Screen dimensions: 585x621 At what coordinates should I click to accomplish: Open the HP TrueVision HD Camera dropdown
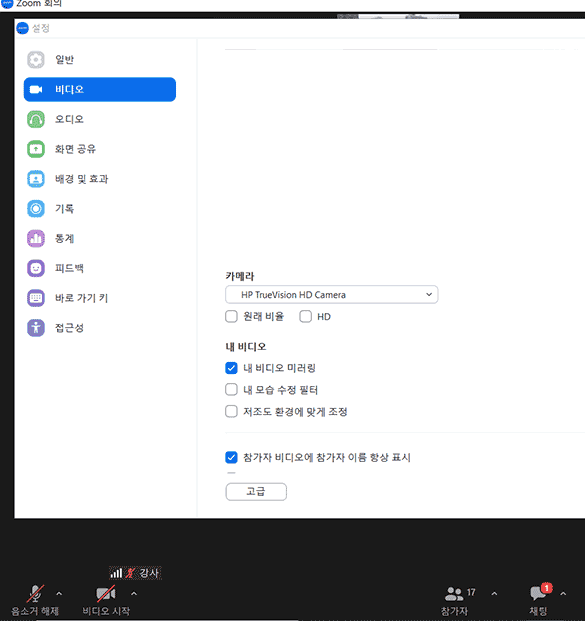click(332, 295)
